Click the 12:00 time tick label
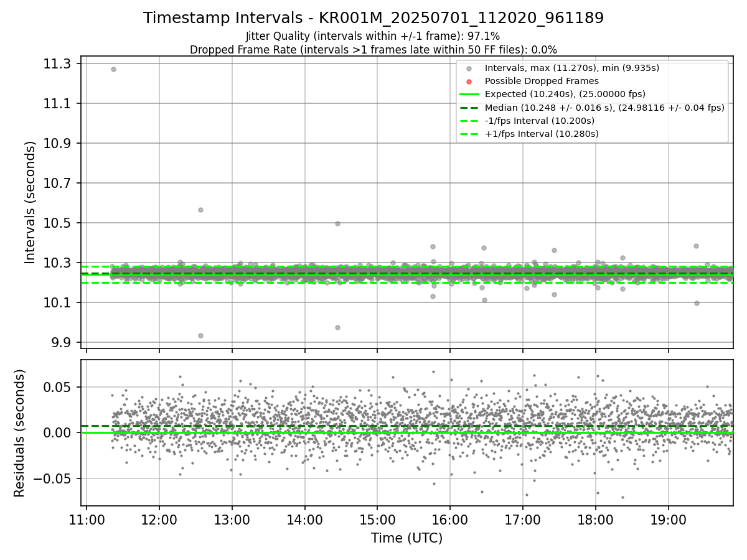Image resolution: width=747 pixels, height=560 pixels. click(x=159, y=519)
